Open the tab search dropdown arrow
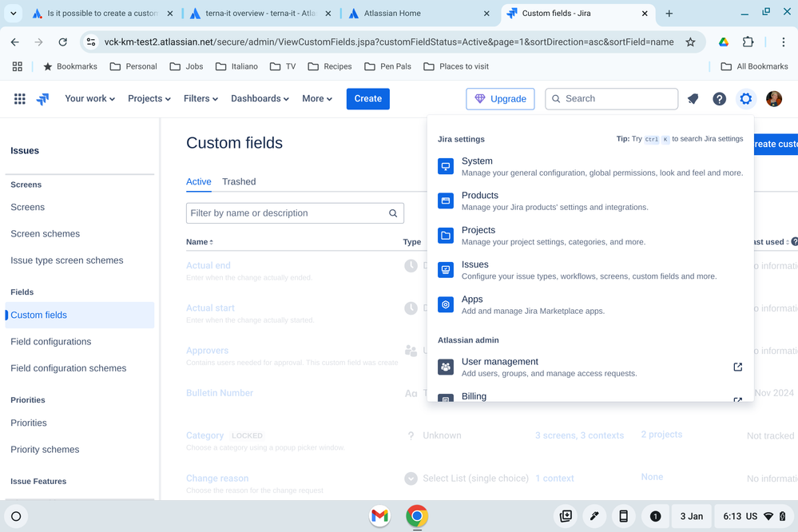This screenshot has width=798, height=532. pyautogui.click(x=14, y=14)
